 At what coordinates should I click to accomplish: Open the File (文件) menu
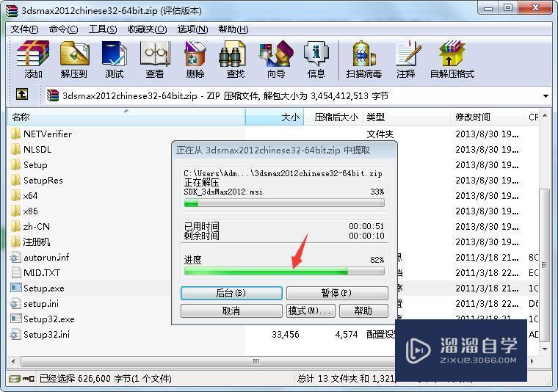tap(24, 29)
